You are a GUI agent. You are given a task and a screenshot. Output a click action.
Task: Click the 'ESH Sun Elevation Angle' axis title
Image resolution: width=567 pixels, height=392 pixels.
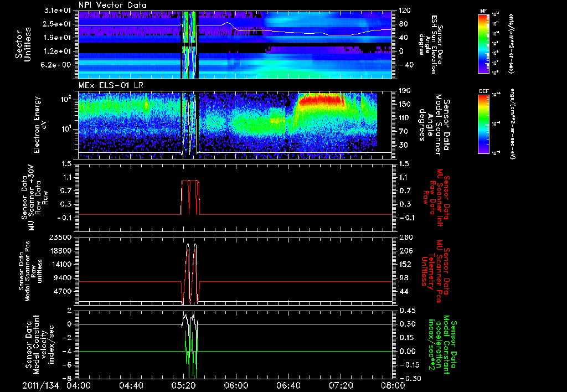coord(431,44)
